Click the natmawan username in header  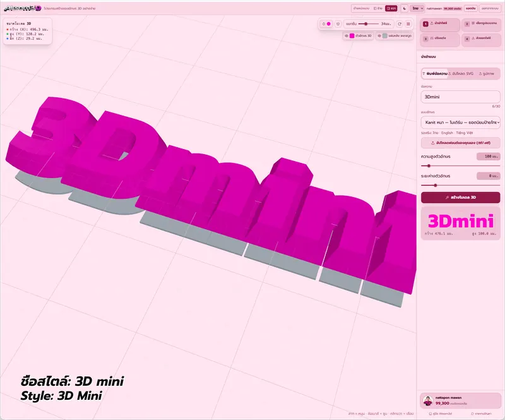tap(434, 8)
